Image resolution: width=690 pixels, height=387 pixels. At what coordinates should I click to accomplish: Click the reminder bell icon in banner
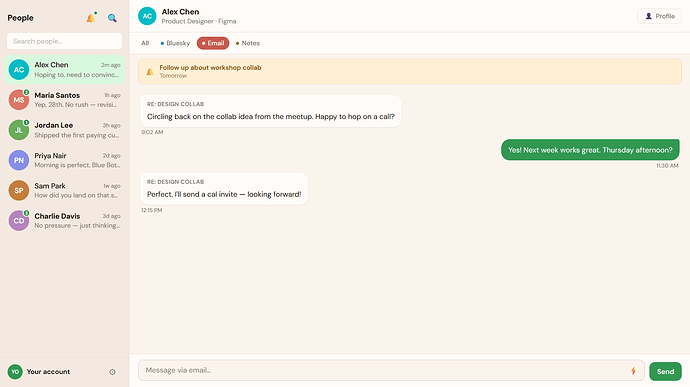pyautogui.click(x=150, y=71)
